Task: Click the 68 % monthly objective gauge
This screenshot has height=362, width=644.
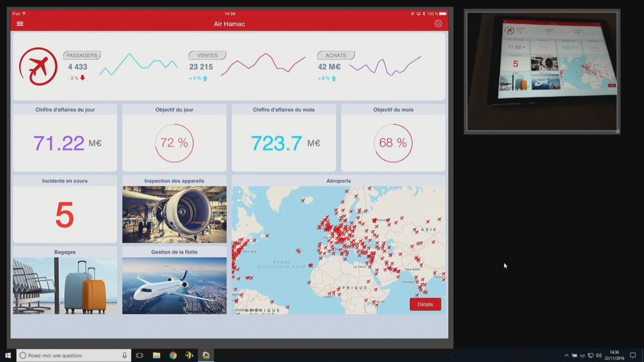Action: 393,143
